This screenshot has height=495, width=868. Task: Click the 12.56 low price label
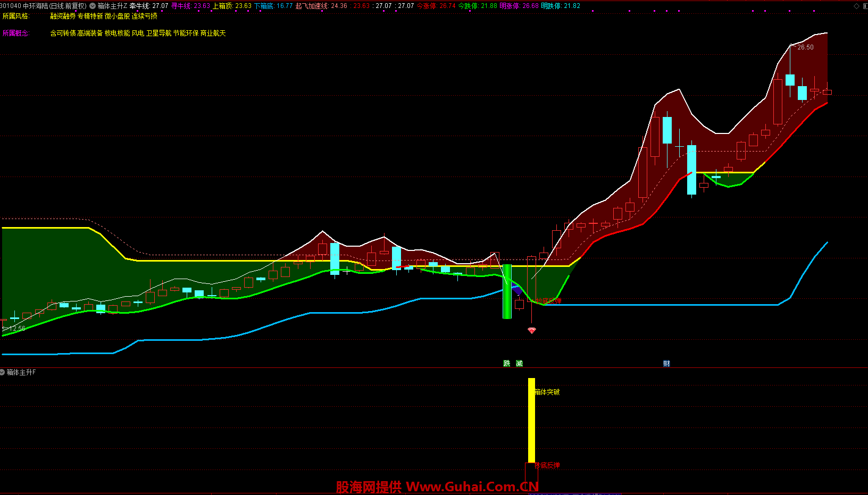[x=17, y=329]
